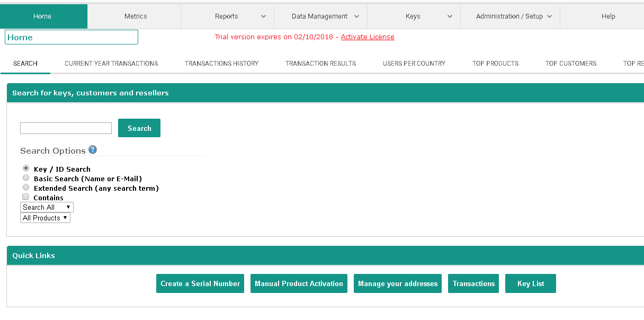Open Administration / Setup menu

click(x=510, y=16)
